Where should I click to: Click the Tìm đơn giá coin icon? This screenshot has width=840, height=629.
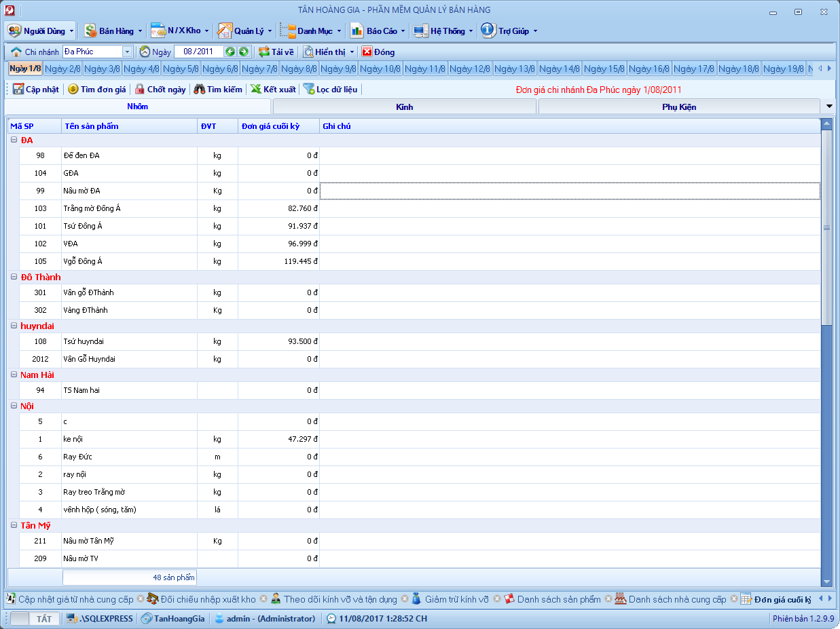tap(73, 90)
